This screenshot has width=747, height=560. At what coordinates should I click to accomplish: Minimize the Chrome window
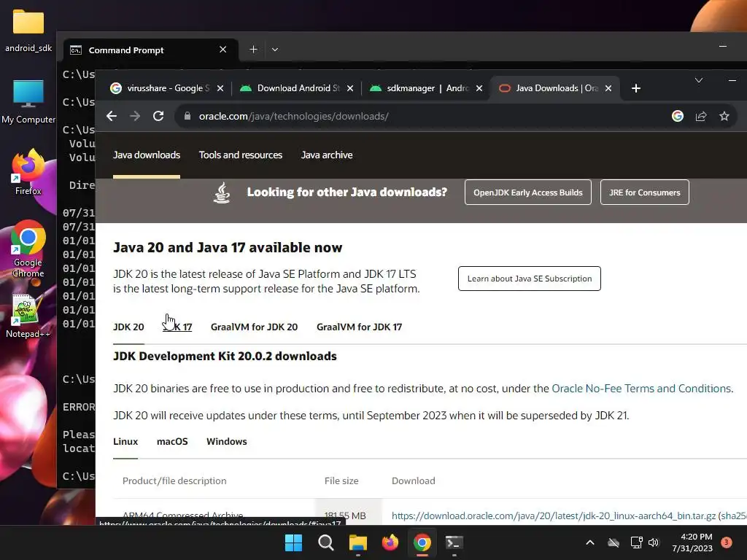(x=732, y=80)
